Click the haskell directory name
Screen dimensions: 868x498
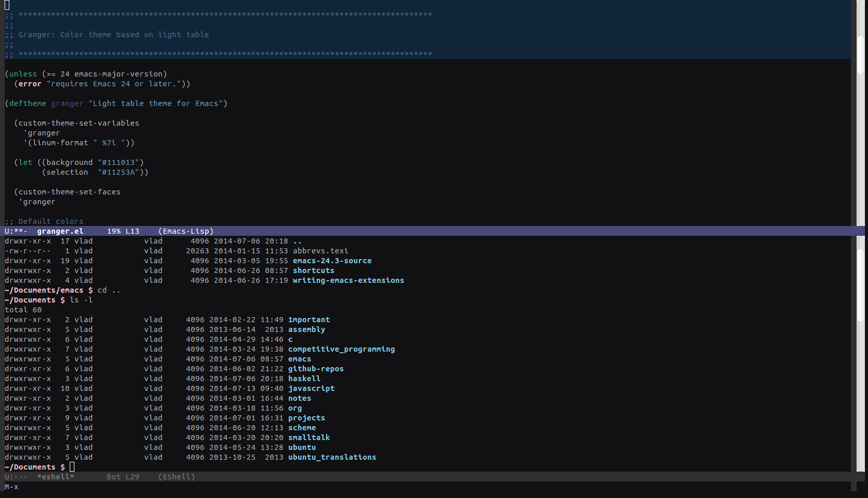[304, 379]
